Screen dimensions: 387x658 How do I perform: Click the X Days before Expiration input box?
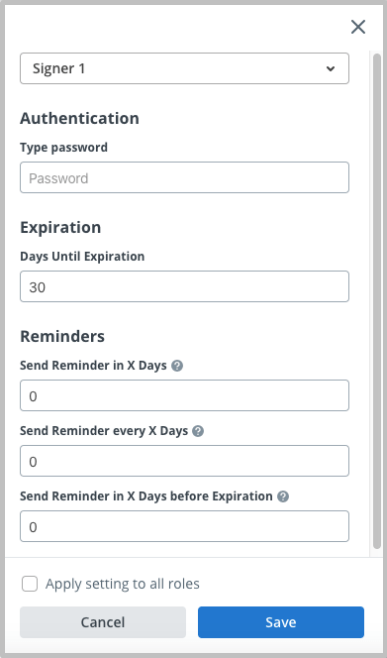184,526
